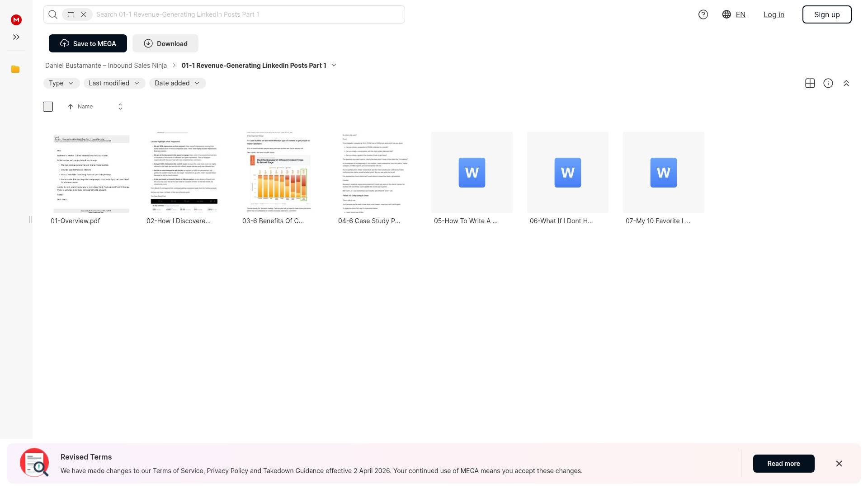Open the help question mark icon
This screenshot has width=868, height=488.
(x=703, y=14)
